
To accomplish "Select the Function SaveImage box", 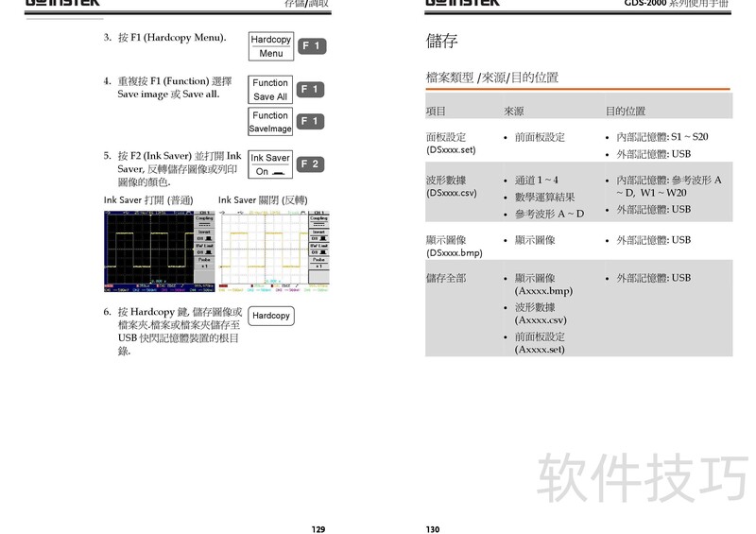I will (x=270, y=122).
